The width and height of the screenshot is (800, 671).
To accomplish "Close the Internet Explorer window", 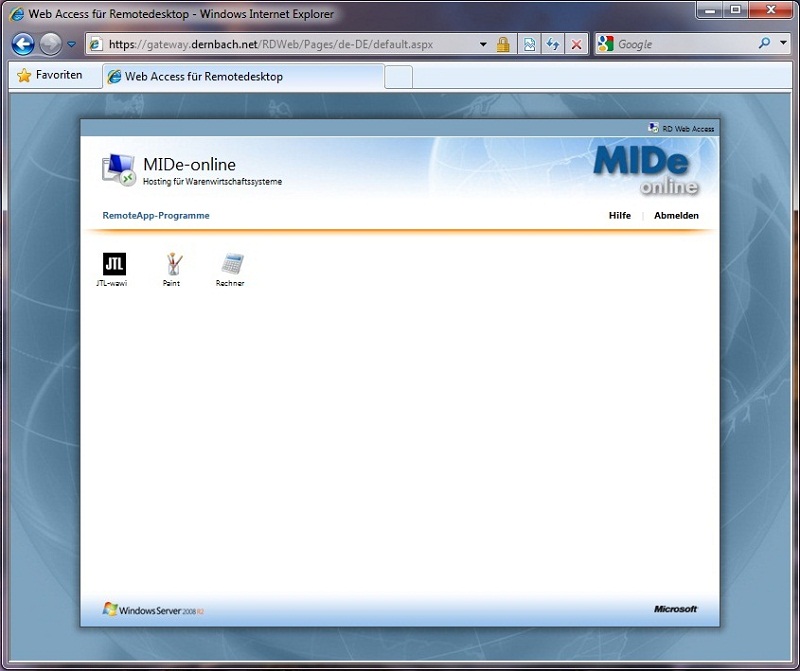I will (770, 10).
